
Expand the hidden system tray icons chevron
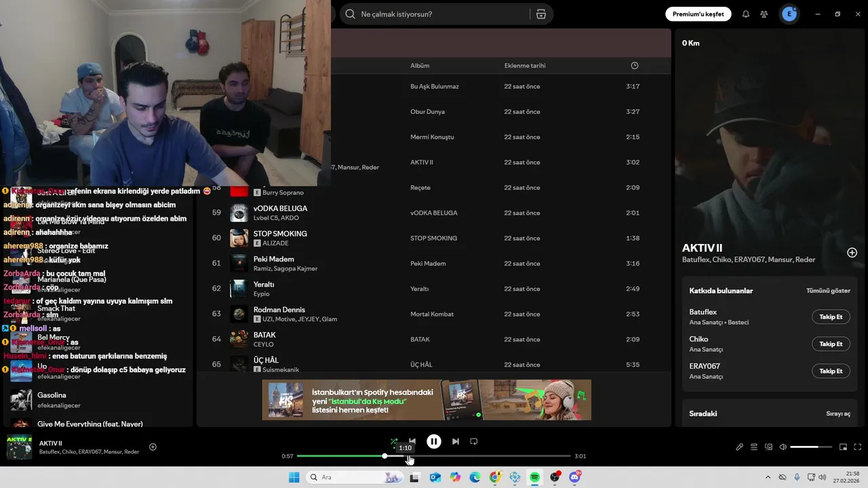tap(768, 477)
